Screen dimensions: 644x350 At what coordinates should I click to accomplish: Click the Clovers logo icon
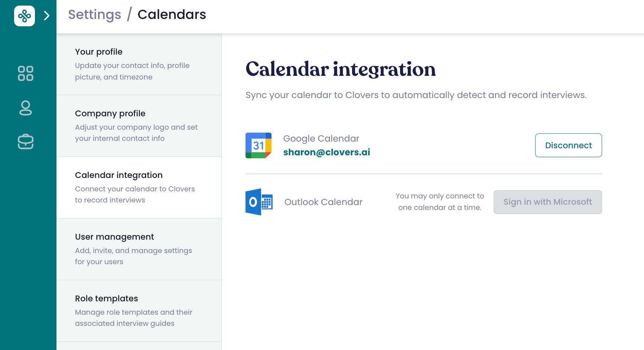pos(25,16)
